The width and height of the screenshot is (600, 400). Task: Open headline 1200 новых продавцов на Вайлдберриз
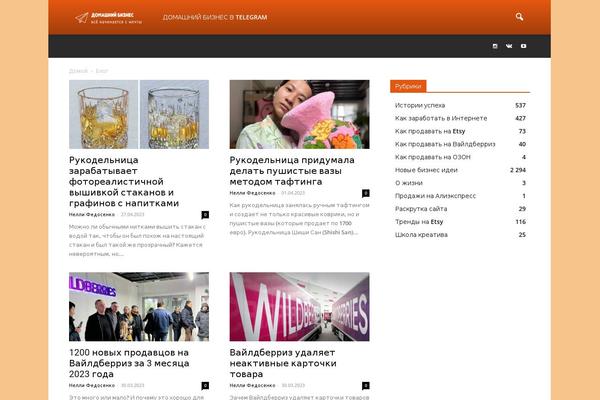pos(129,363)
